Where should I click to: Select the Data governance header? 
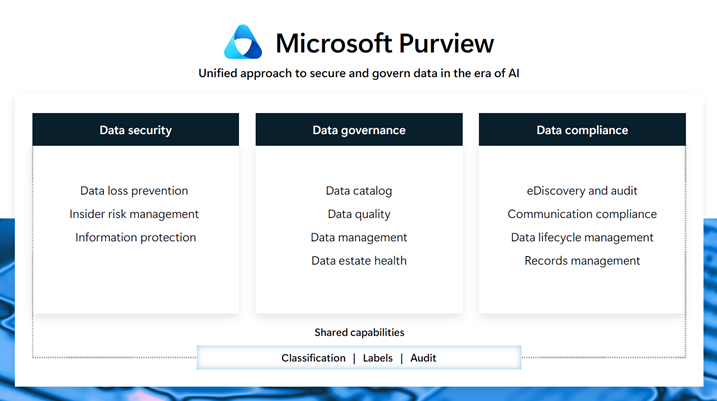[x=359, y=130]
